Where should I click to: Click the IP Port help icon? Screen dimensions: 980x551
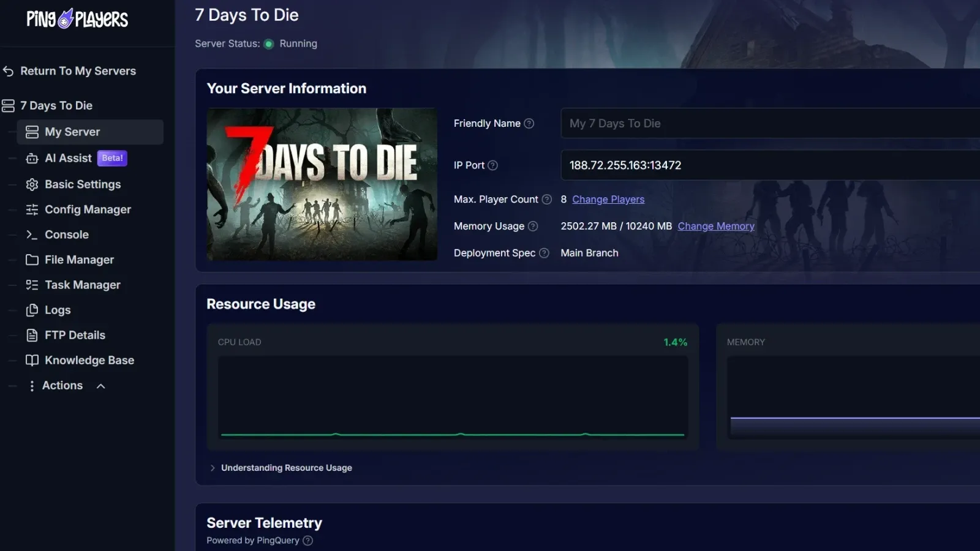click(492, 165)
